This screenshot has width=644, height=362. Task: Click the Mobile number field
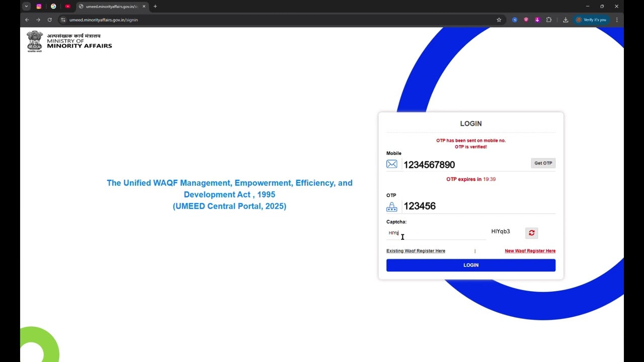coord(465,164)
